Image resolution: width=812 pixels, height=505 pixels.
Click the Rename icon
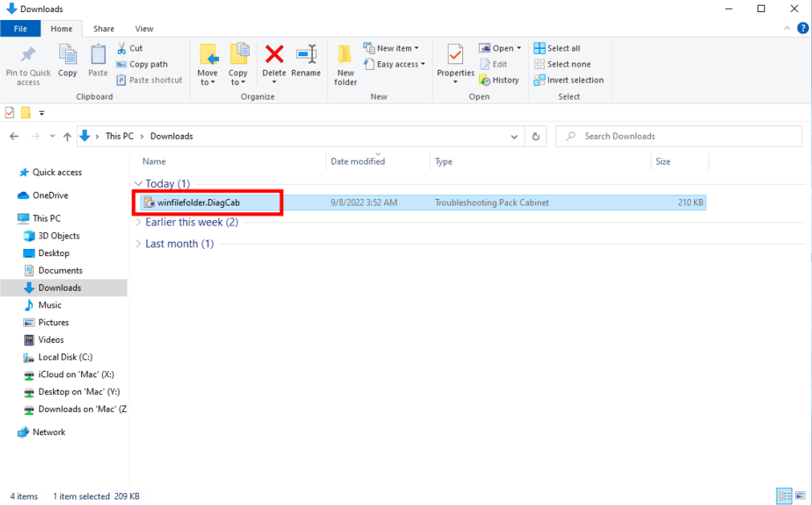tap(306, 63)
